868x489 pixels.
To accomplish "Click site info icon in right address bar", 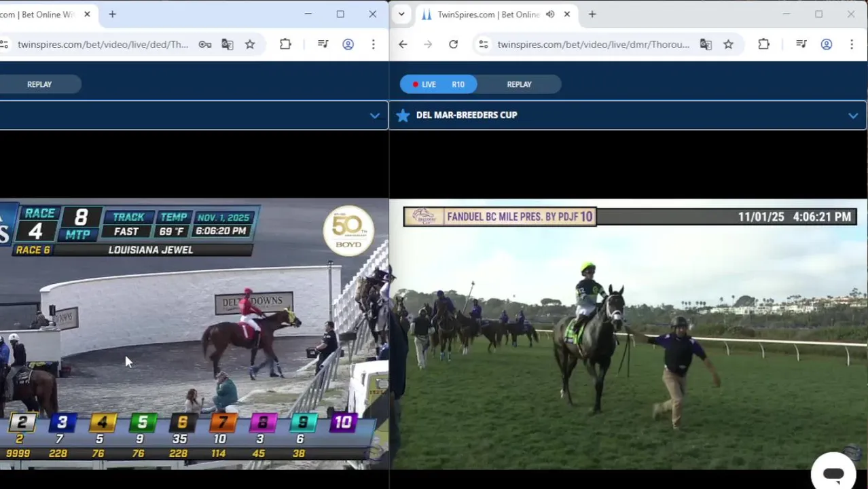I will click(x=484, y=44).
